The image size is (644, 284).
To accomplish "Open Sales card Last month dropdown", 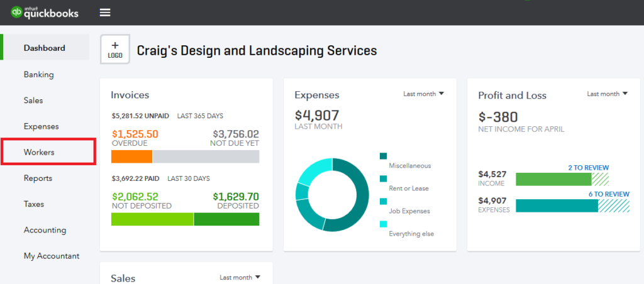I will [240, 278].
